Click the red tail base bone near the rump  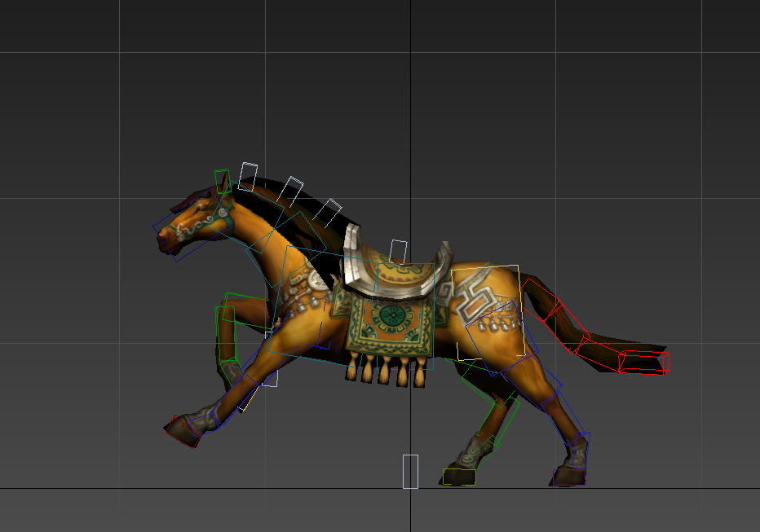[x=542, y=300]
